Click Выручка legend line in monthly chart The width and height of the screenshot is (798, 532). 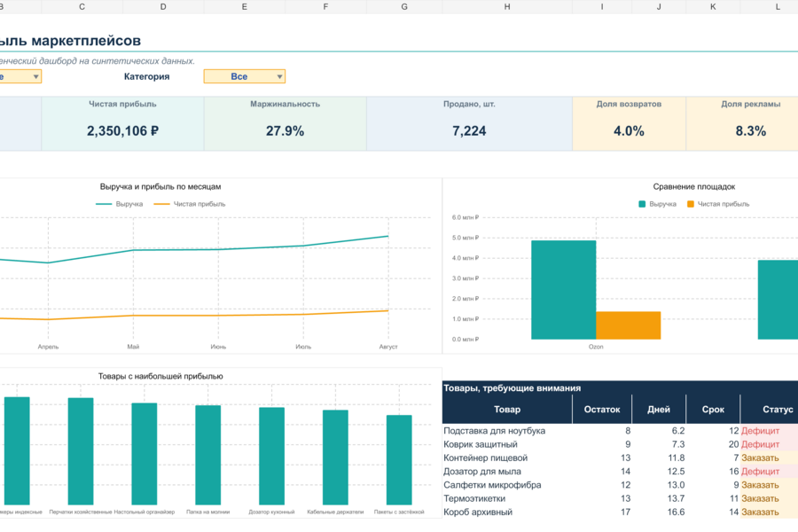tap(104, 204)
